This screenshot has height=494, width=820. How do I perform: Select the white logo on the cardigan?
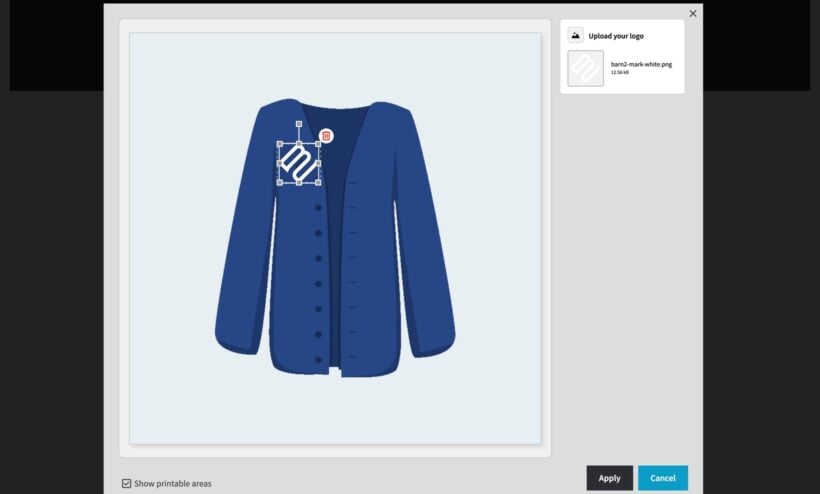299,163
